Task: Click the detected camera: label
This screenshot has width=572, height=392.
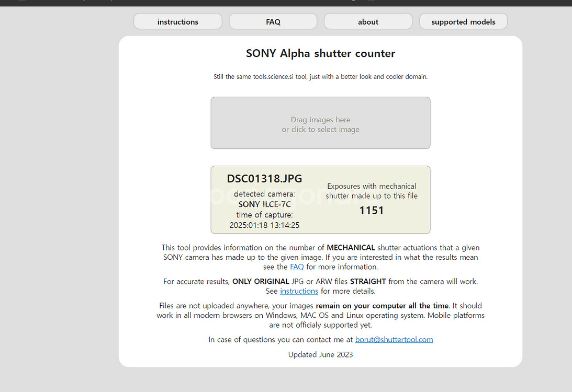Action: pos(264,194)
